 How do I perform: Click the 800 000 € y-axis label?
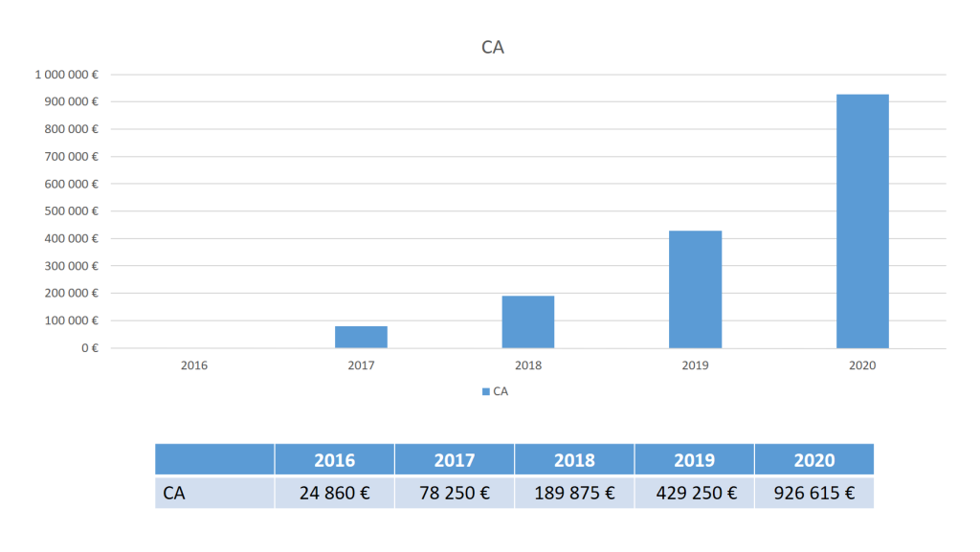[71, 129]
